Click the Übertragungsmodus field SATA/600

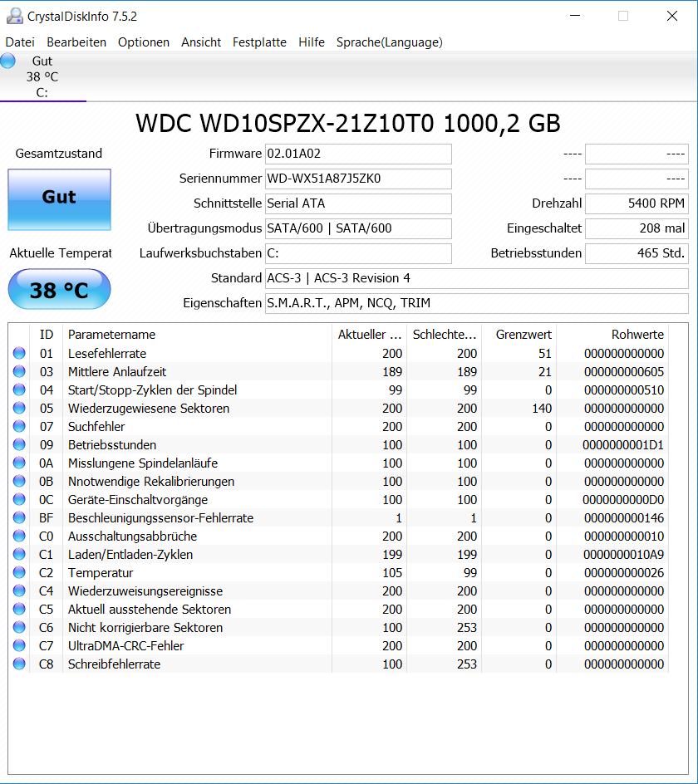[x=358, y=228]
